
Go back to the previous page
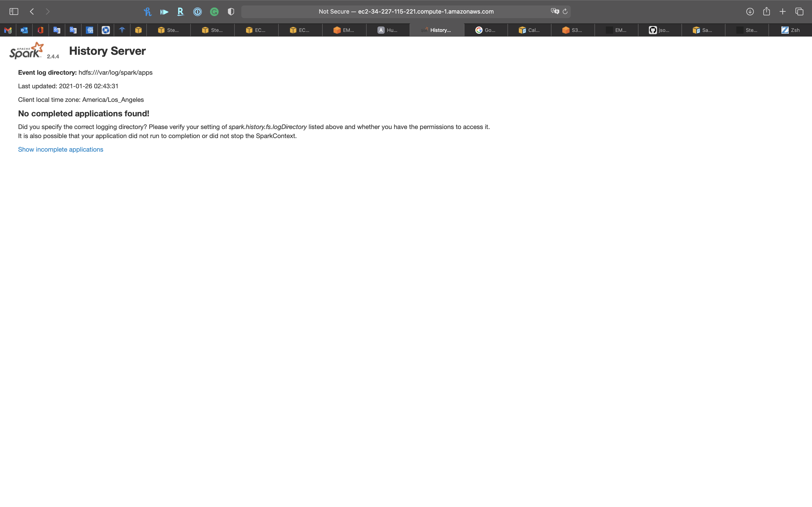pos(32,11)
